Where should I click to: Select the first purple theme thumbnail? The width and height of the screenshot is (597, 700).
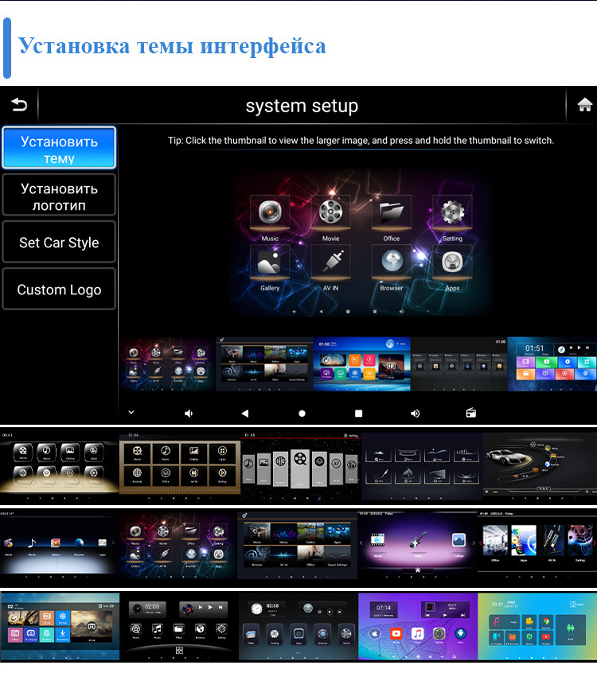tap(167, 364)
